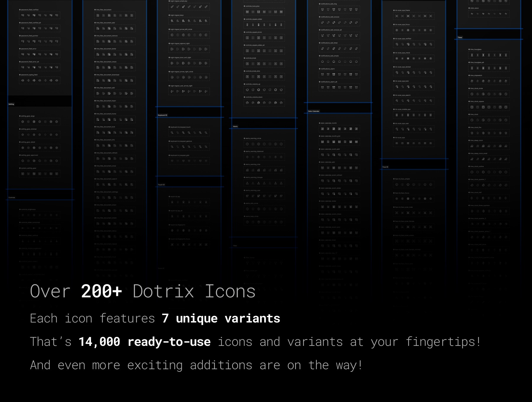Click the Date-Calendar frame title

point(313,111)
